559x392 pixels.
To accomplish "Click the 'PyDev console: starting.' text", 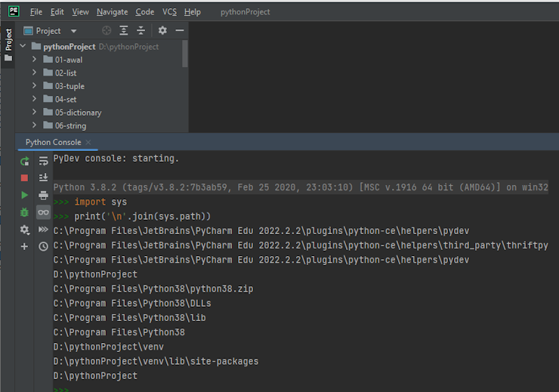I will 116,158.
